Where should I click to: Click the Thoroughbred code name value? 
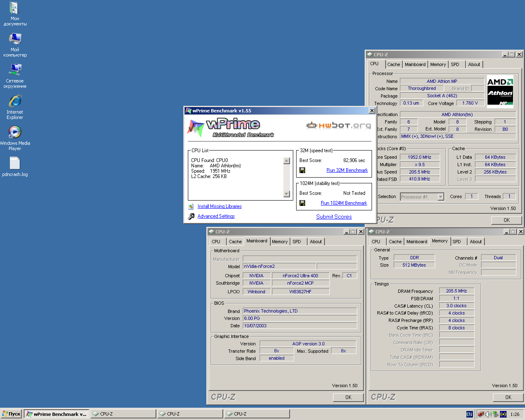tap(422, 88)
